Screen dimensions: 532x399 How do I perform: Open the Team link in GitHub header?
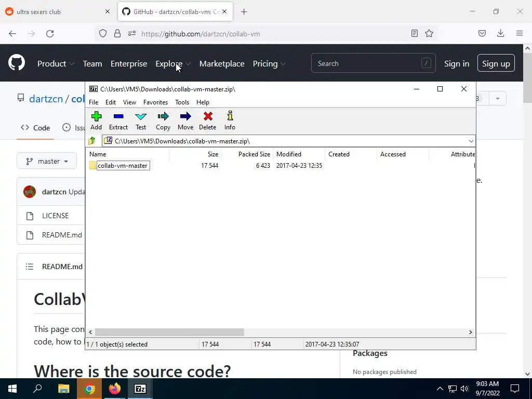tap(92, 63)
